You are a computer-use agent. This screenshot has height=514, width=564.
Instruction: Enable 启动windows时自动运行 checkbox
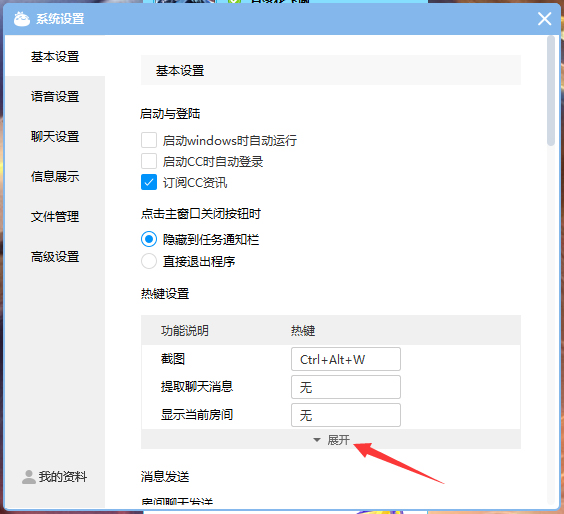(x=149, y=140)
